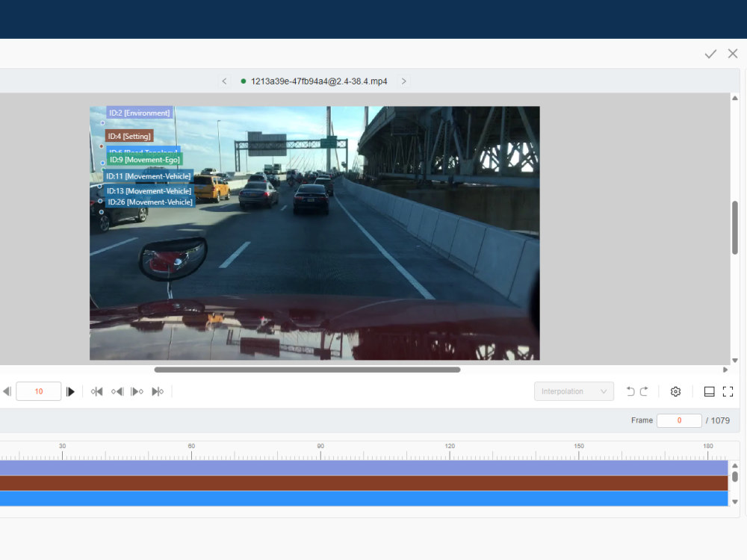This screenshot has height=560, width=747.
Task: Click the purple timeline track
Action: 364,467
